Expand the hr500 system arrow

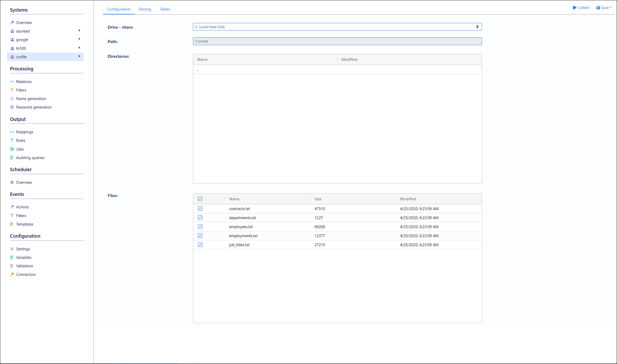point(79,48)
